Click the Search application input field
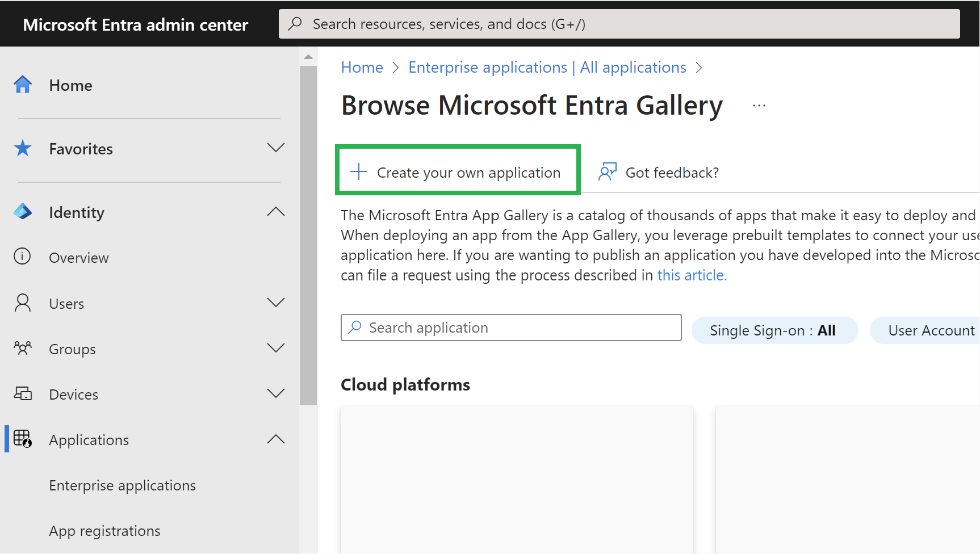The width and height of the screenshot is (980, 554). coord(511,328)
